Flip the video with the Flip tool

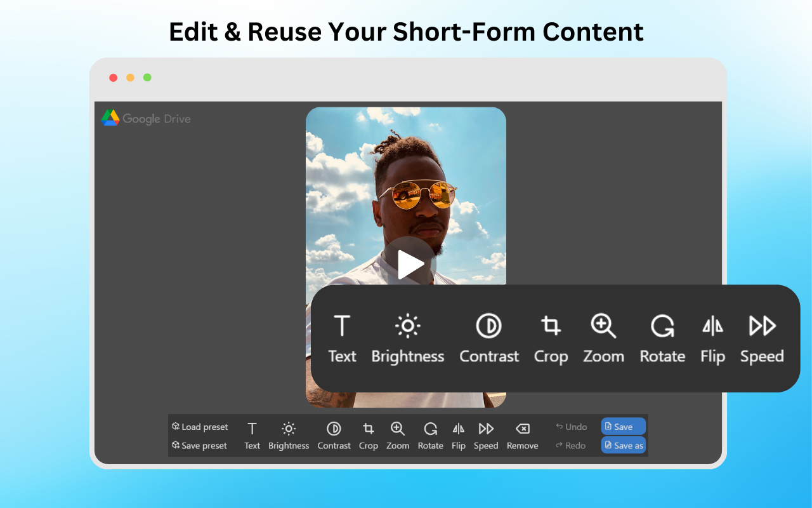tap(713, 338)
